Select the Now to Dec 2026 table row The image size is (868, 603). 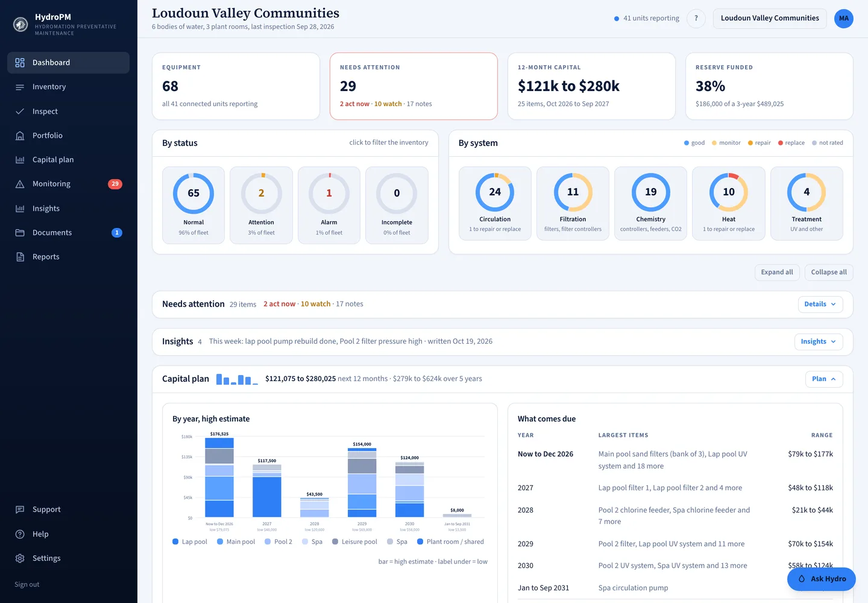(x=675, y=460)
